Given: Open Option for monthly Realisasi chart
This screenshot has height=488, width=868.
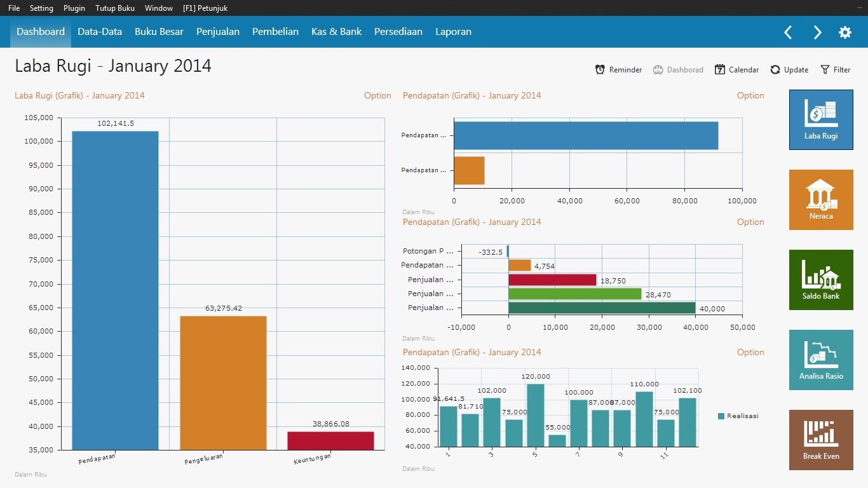Looking at the screenshot, I should [750, 352].
